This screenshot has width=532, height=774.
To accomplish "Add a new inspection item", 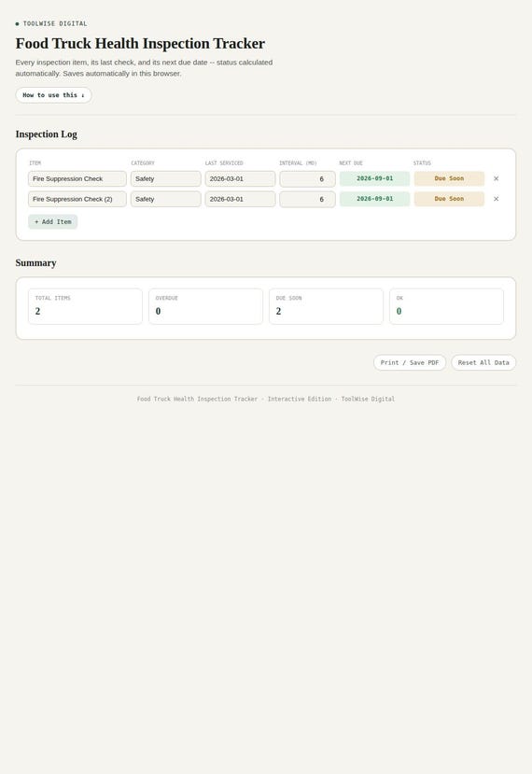I will coord(53,222).
